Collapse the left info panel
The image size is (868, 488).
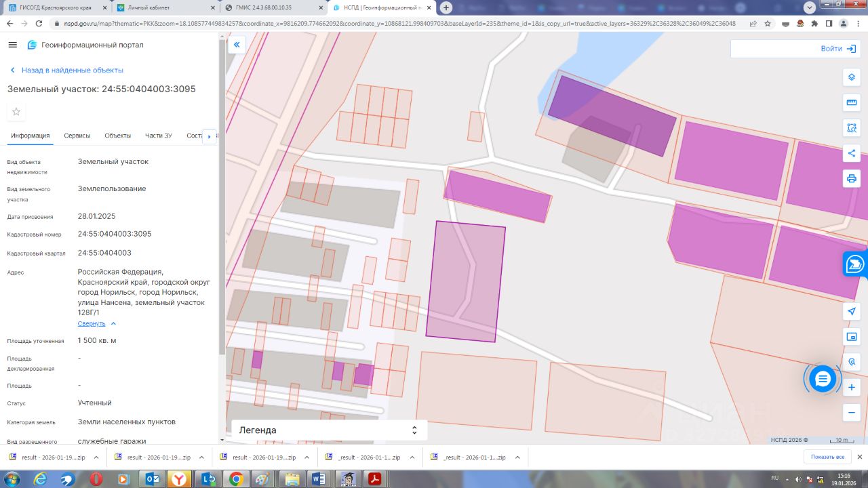pos(237,45)
